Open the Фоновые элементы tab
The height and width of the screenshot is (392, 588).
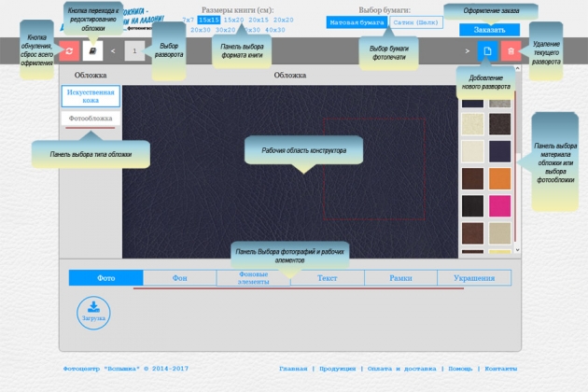click(253, 278)
